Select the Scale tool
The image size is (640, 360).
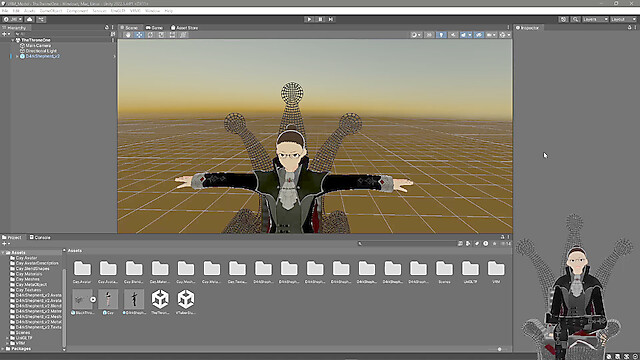161,35
